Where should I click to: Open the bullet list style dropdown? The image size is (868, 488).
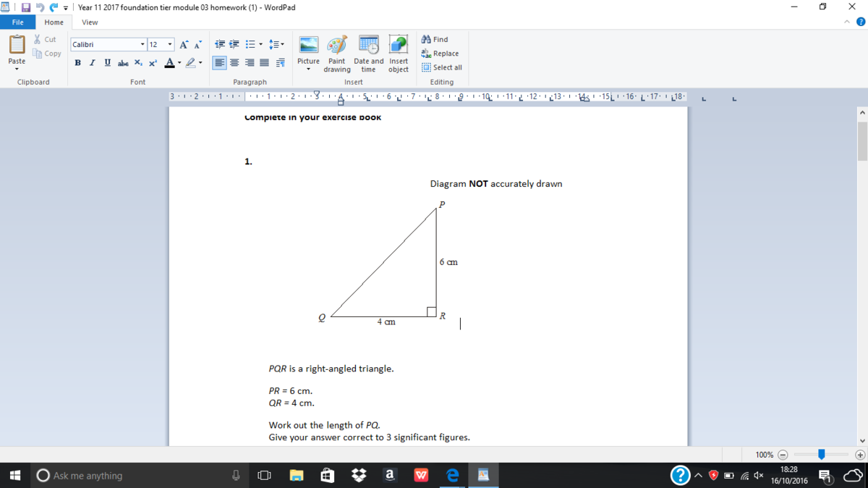point(260,45)
